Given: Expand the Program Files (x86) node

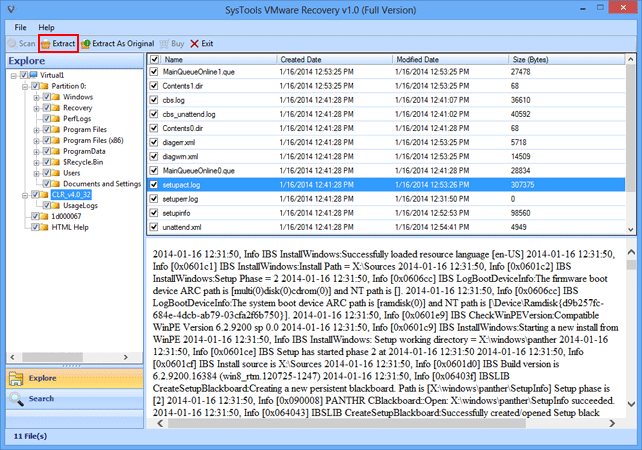Looking at the screenshot, I should pos(37,140).
